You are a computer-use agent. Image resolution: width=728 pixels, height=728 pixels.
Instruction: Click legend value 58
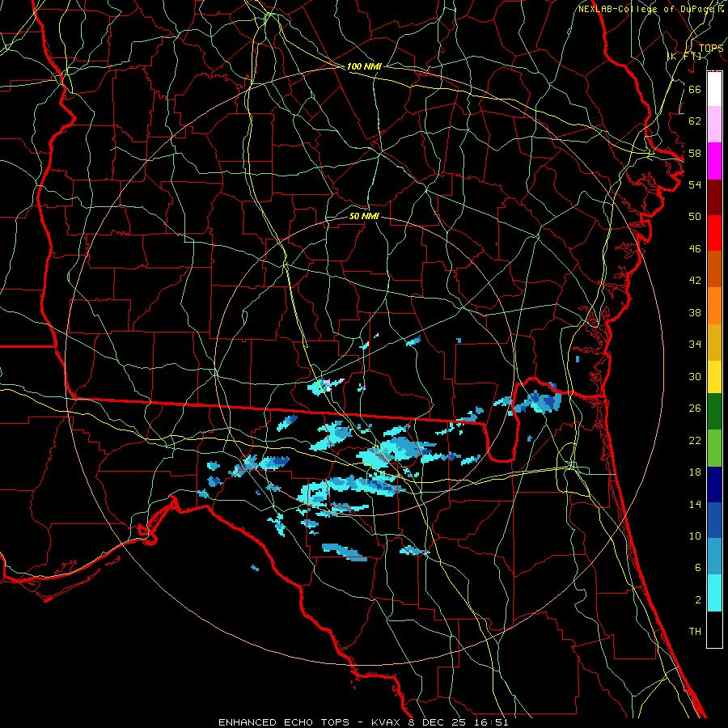point(695,153)
